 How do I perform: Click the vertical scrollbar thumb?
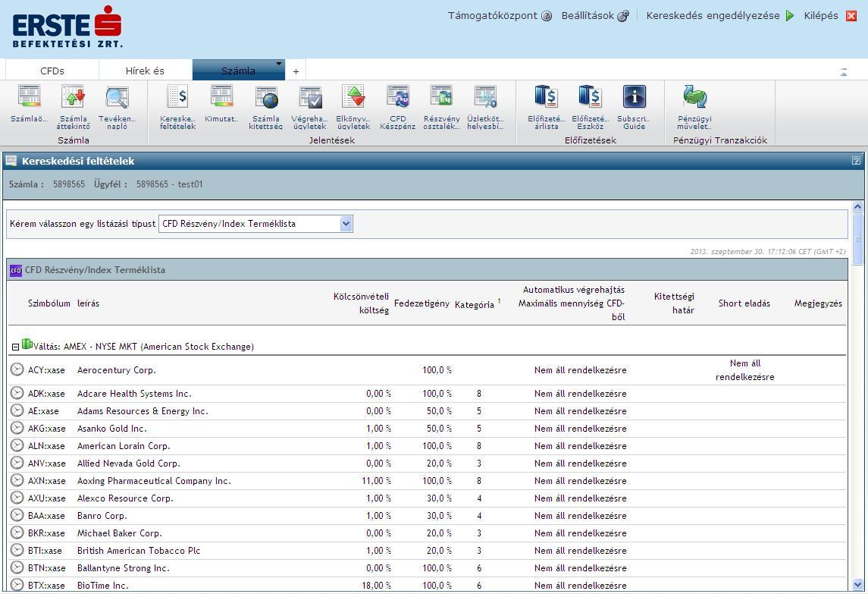pos(858,239)
